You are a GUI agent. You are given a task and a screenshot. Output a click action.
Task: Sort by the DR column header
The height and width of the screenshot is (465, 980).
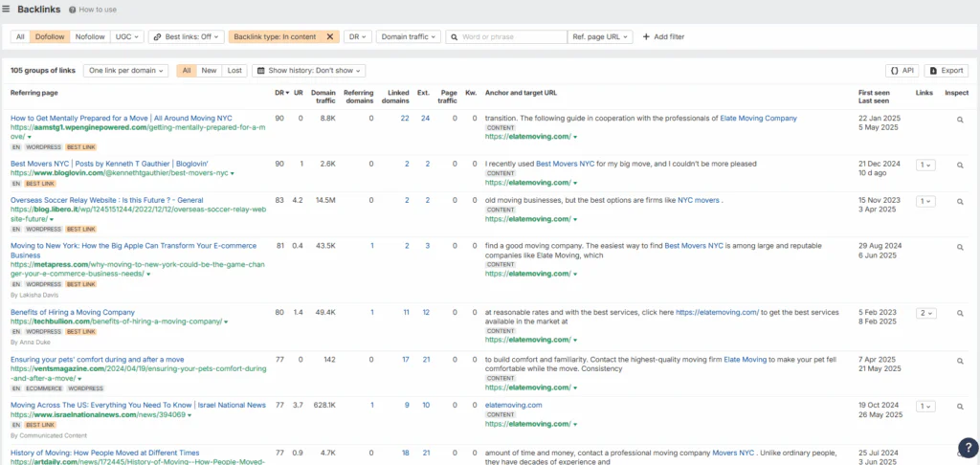(280, 93)
